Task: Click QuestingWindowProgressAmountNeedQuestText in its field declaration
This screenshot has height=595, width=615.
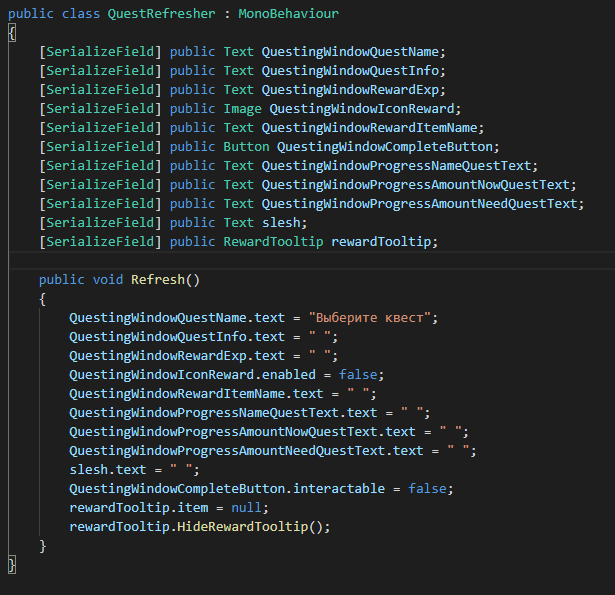Action: click(x=419, y=204)
